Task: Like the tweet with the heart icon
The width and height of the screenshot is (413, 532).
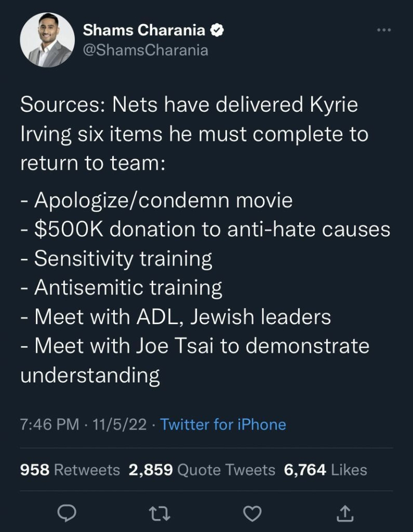Action: (252, 514)
